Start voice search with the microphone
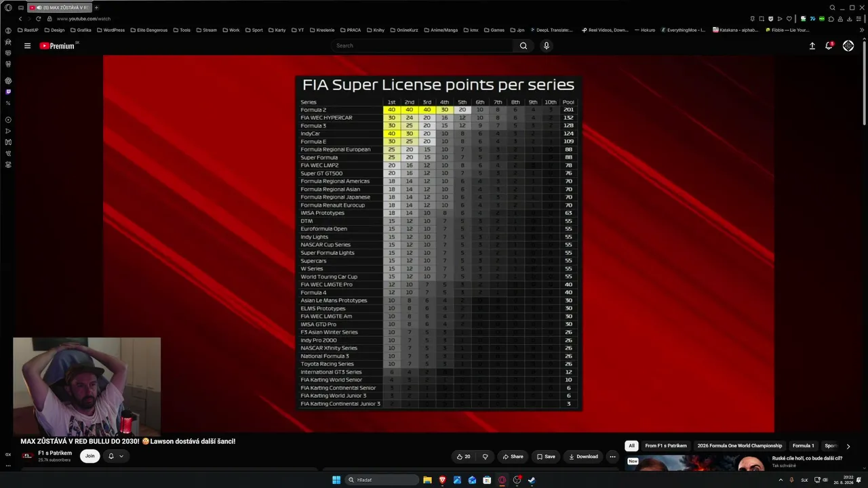Viewport: 868px width, 488px height. [x=546, y=46]
